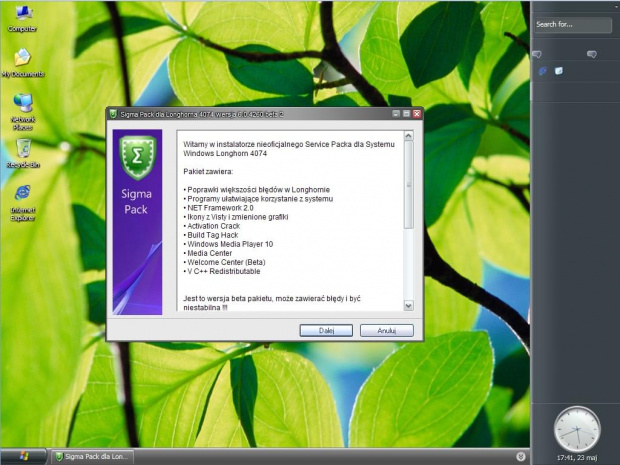Click the 'V C++ Redistributable' line
The height and width of the screenshot is (465, 620).
point(222,272)
